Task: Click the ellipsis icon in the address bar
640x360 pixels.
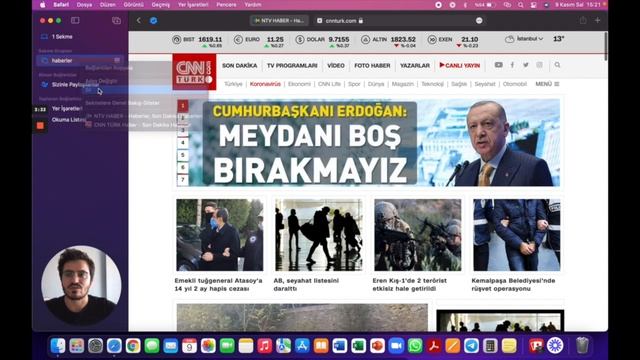Action: pos(479,20)
